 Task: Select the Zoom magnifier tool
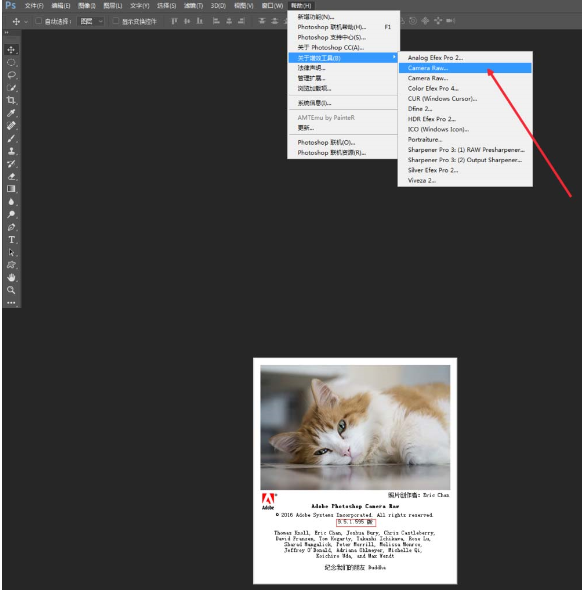[11, 290]
